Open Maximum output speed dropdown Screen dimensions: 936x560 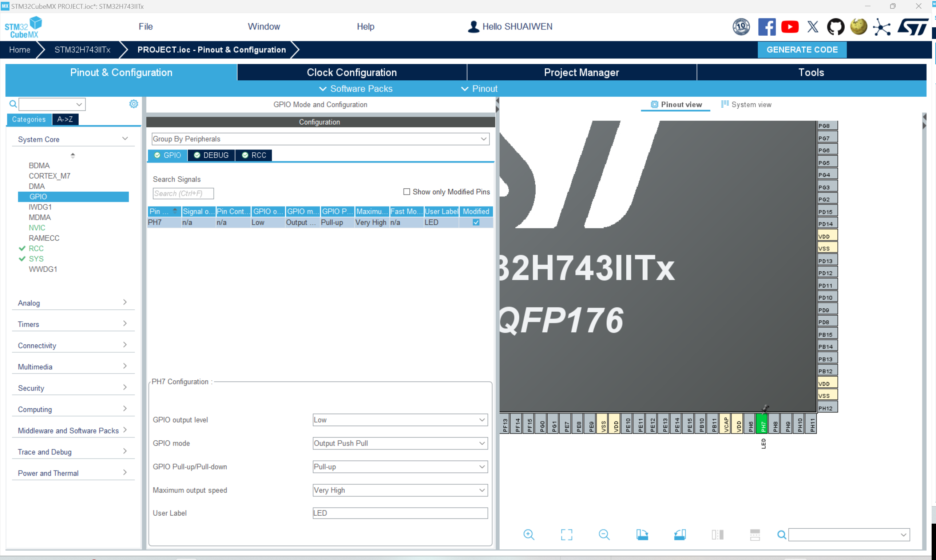(400, 490)
